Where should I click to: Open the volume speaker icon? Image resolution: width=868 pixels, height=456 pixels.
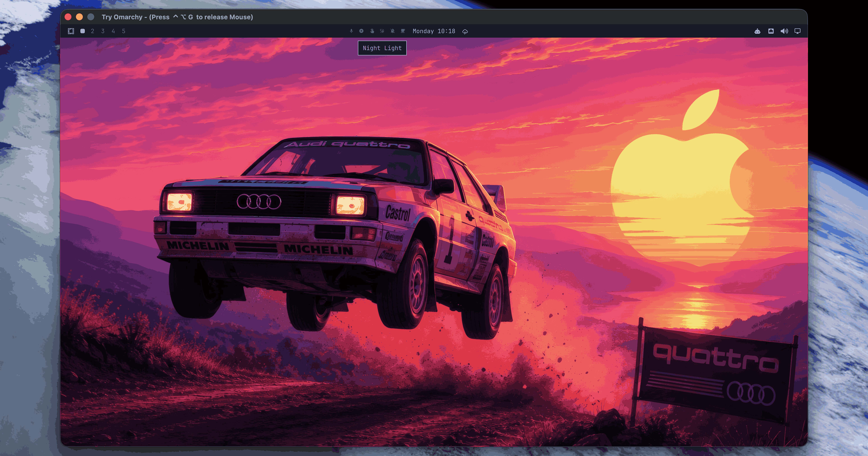click(x=784, y=31)
